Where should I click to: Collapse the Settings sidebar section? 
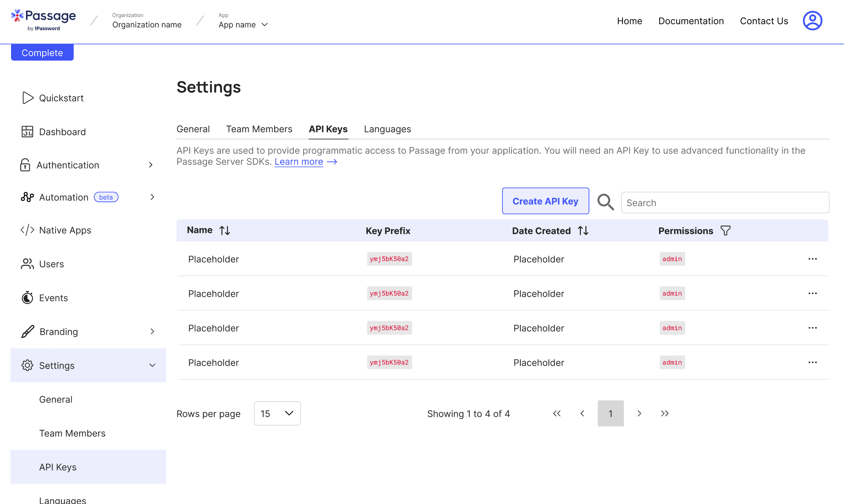click(x=152, y=365)
